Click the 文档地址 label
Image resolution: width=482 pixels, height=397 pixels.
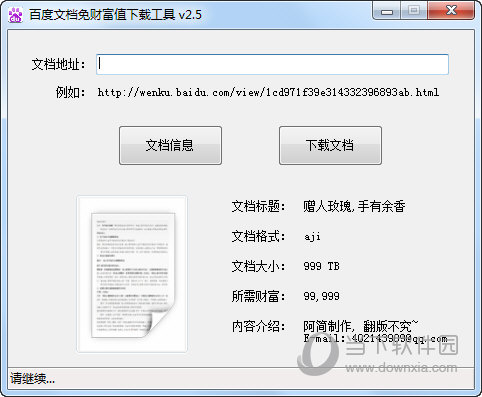(59, 64)
